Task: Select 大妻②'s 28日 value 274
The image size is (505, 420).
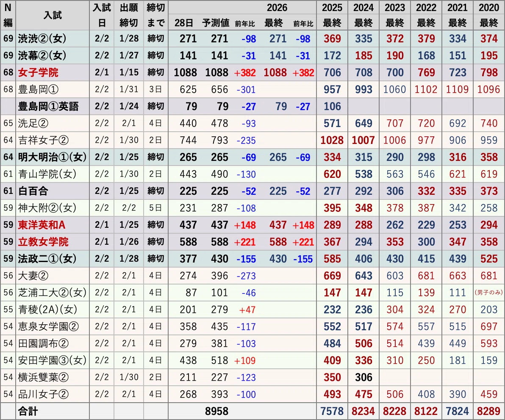Action: coord(188,276)
